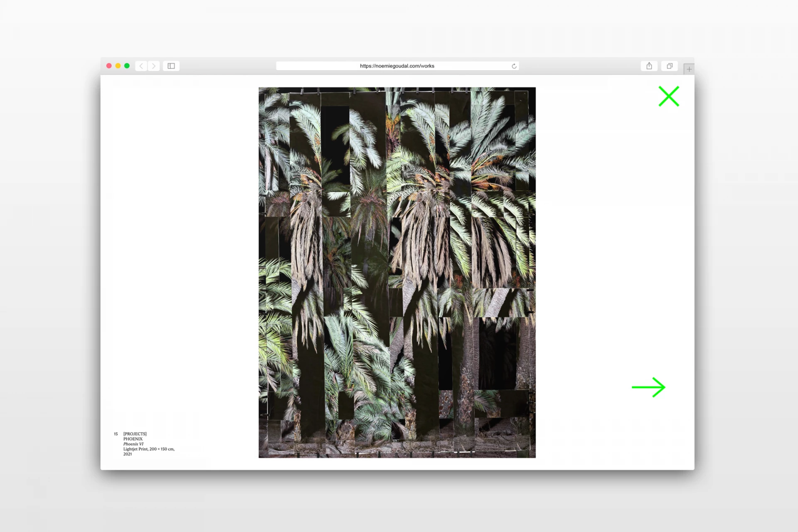Click the artwork number 15
The image size is (798, 532).
pyautogui.click(x=116, y=434)
